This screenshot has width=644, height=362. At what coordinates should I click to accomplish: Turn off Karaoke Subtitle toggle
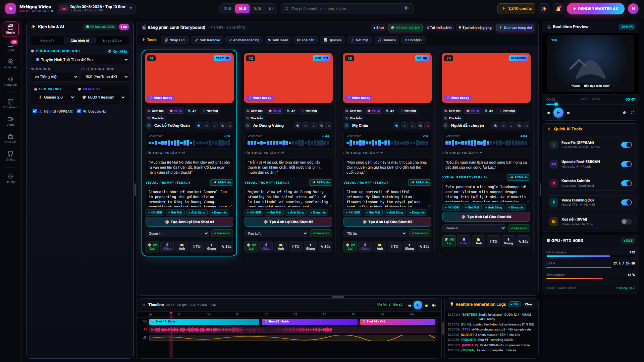626,183
